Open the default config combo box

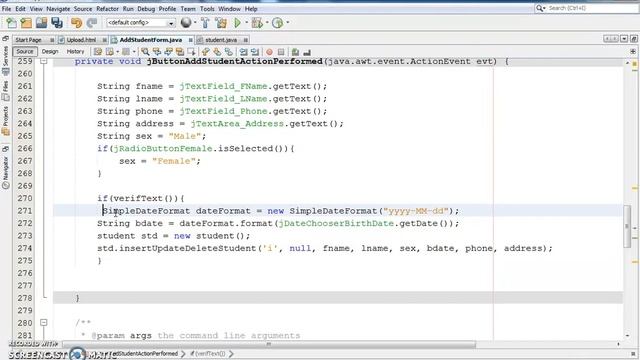(x=141, y=23)
